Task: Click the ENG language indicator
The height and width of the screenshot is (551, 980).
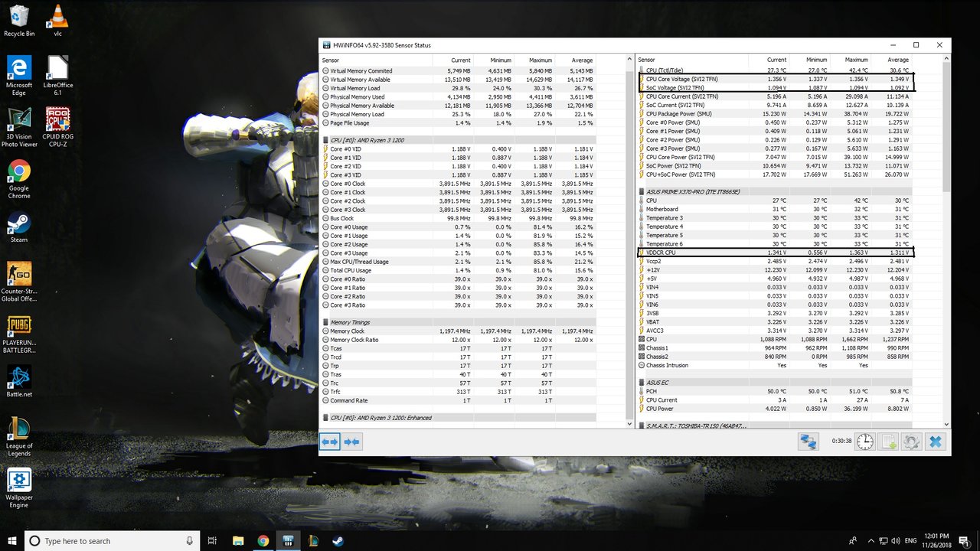Action: [911, 540]
